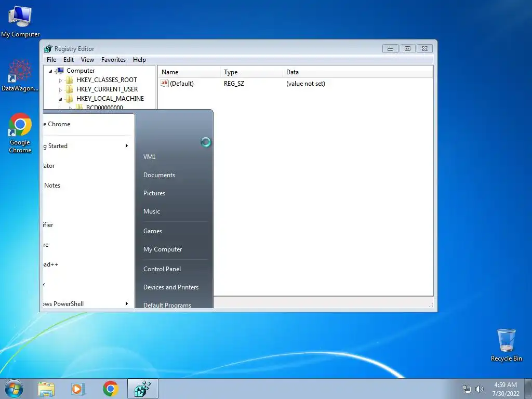Expand Getting Started submenu arrow

pyautogui.click(x=127, y=146)
